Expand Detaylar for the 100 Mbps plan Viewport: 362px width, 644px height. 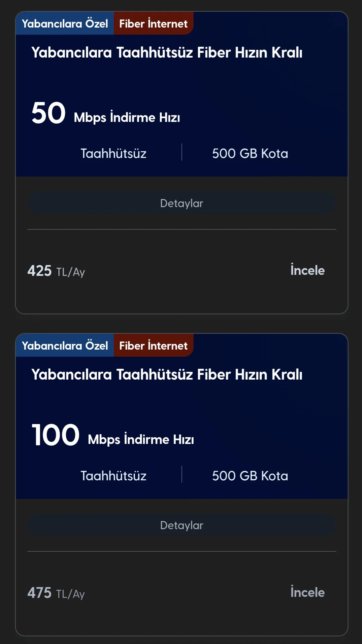[182, 525]
